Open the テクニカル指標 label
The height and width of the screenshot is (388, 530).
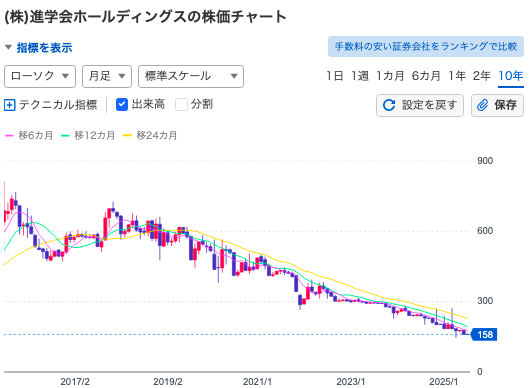[x=58, y=105]
